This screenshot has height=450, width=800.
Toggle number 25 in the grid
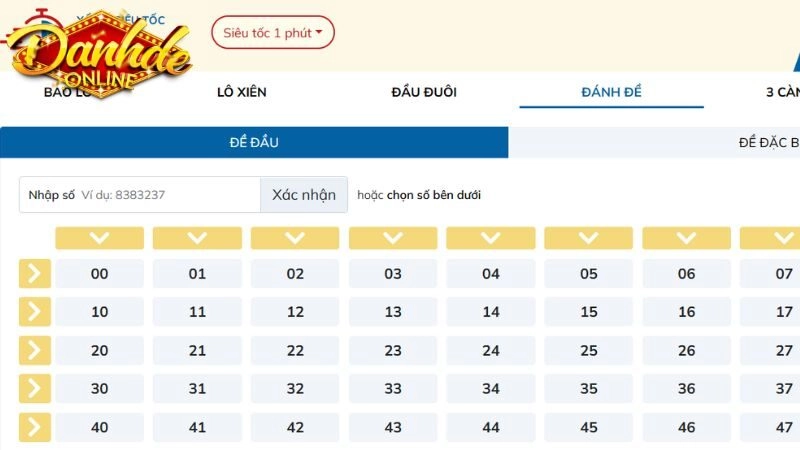pyautogui.click(x=589, y=351)
